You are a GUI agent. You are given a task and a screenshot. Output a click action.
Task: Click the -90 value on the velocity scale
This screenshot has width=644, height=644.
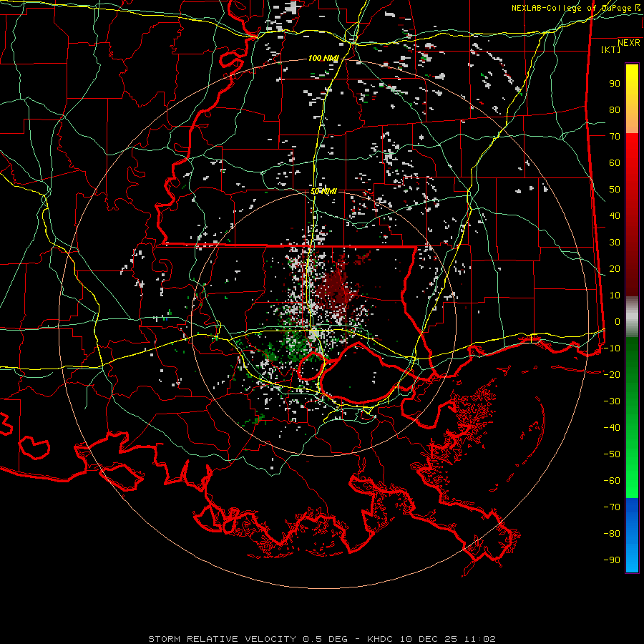coord(612,560)
